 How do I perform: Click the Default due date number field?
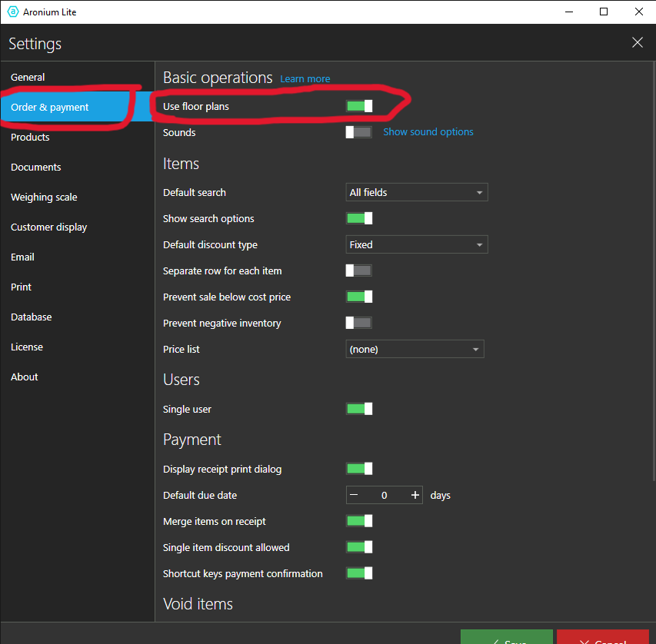click(385, 495)
